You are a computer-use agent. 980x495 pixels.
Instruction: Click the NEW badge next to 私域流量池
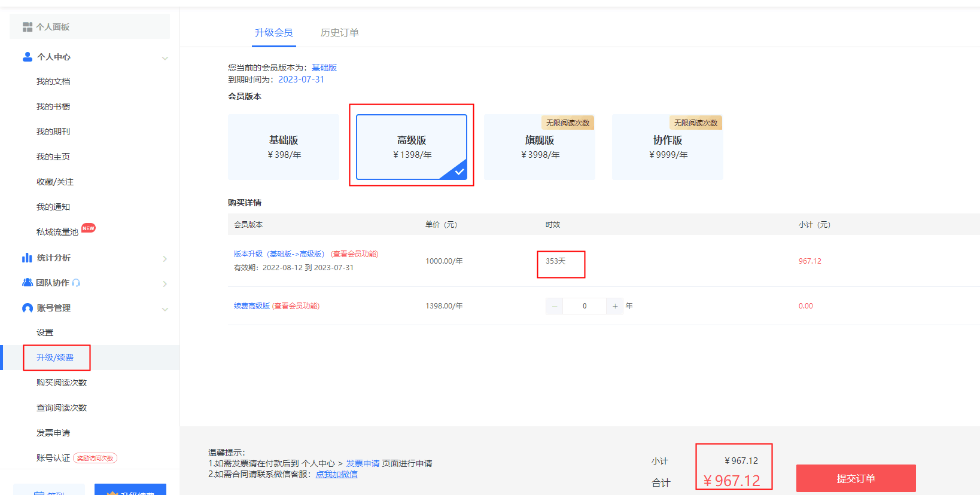tap(89, 228)
